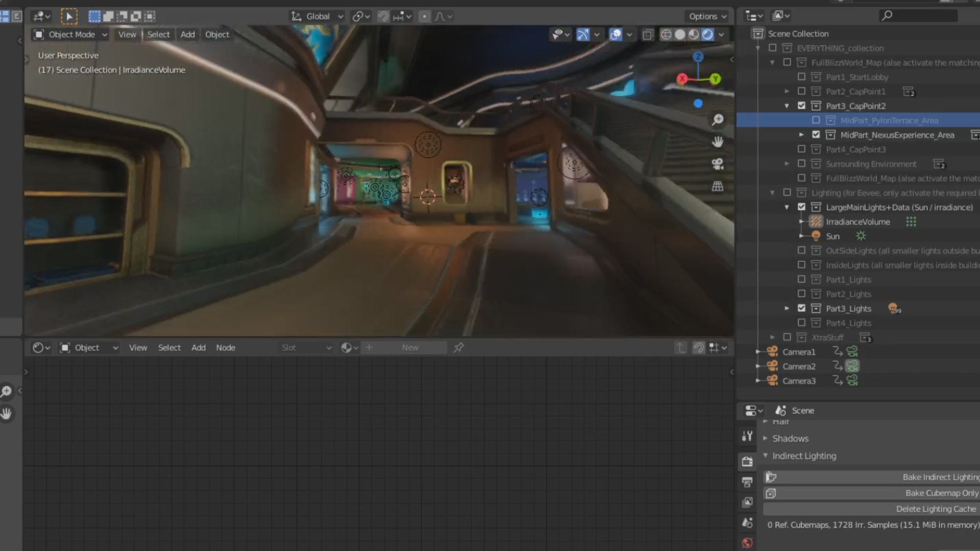Click the zoom magnifier in the 3D viewport

(718, 119)
